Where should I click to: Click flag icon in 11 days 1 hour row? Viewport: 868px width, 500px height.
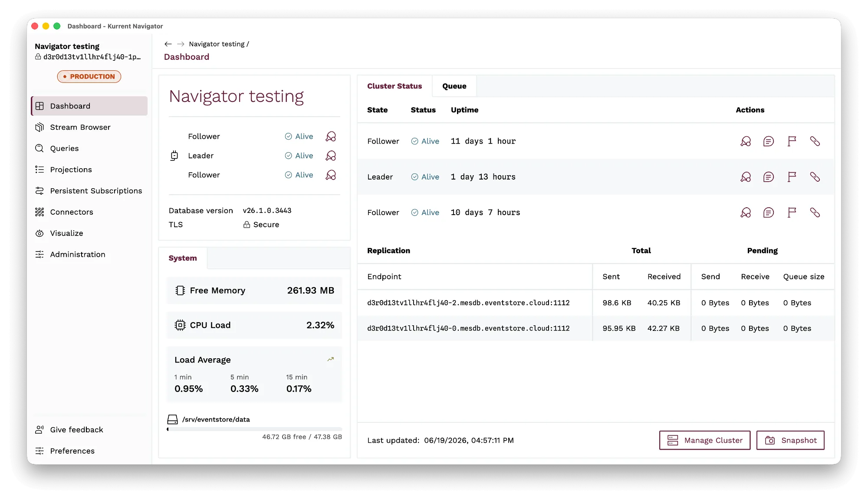(792, 141)
